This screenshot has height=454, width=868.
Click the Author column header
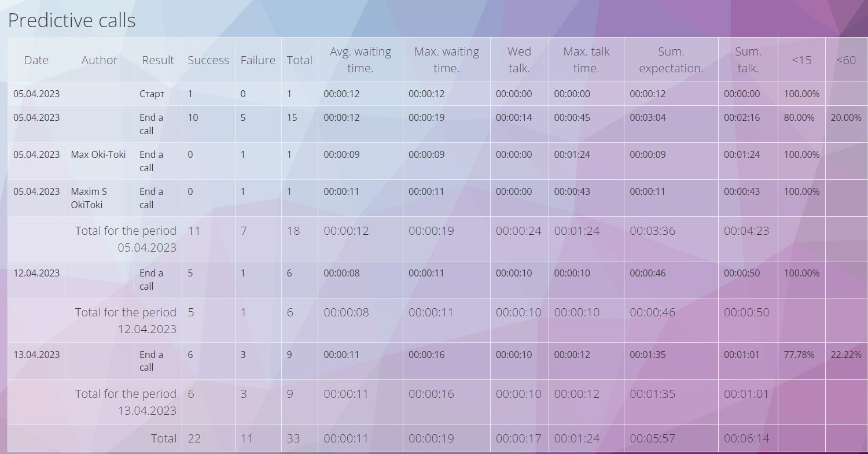(x=99, y=60)
